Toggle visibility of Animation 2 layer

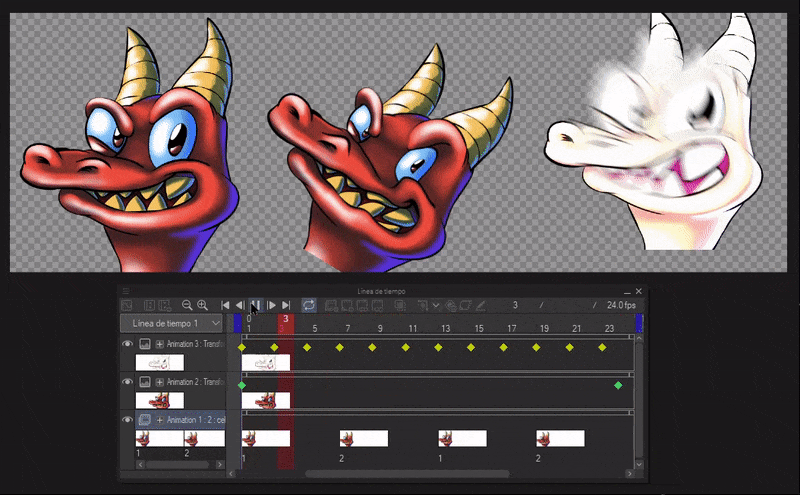click(127, 382)
